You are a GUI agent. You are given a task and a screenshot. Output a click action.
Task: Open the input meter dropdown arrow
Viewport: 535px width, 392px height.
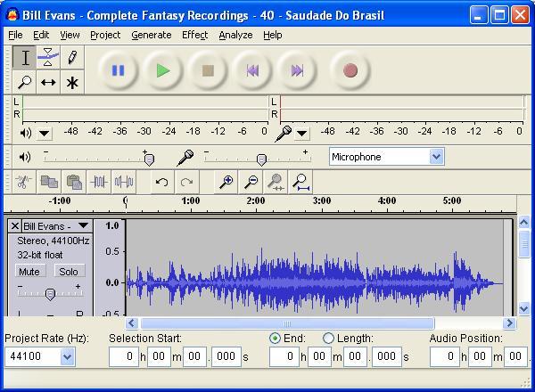point(301,134)
